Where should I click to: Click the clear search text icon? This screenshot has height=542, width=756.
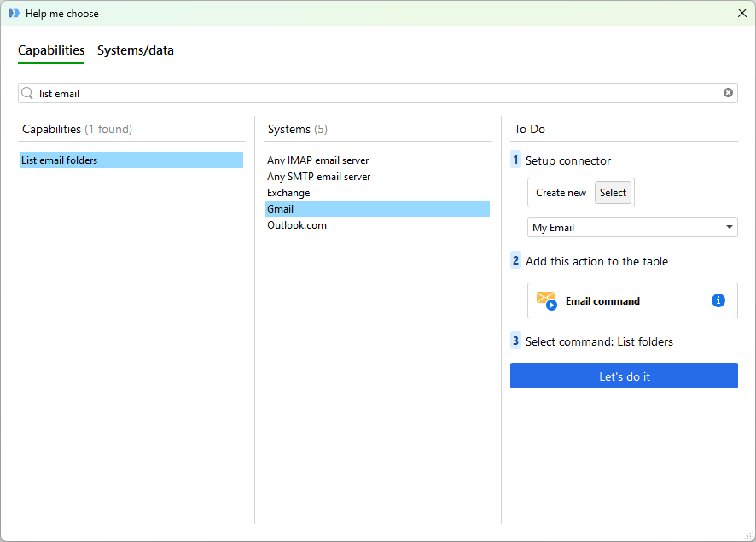click(x=728, y=93)
